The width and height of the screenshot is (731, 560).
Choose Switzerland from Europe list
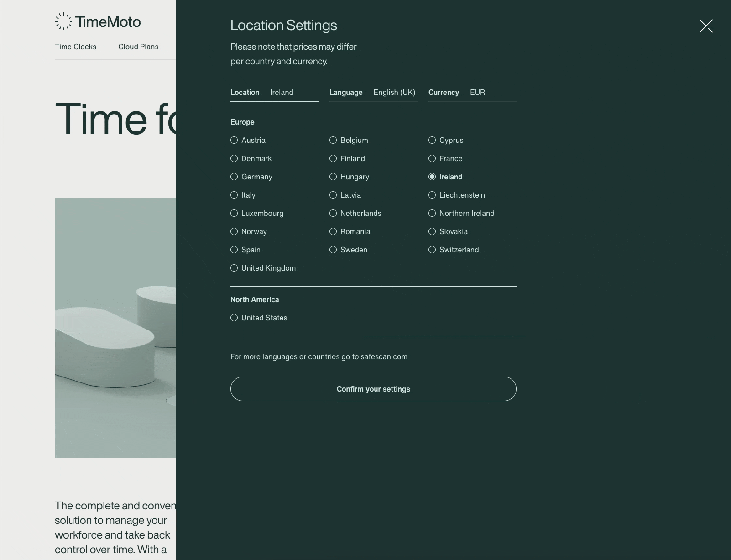click(433, 250)
